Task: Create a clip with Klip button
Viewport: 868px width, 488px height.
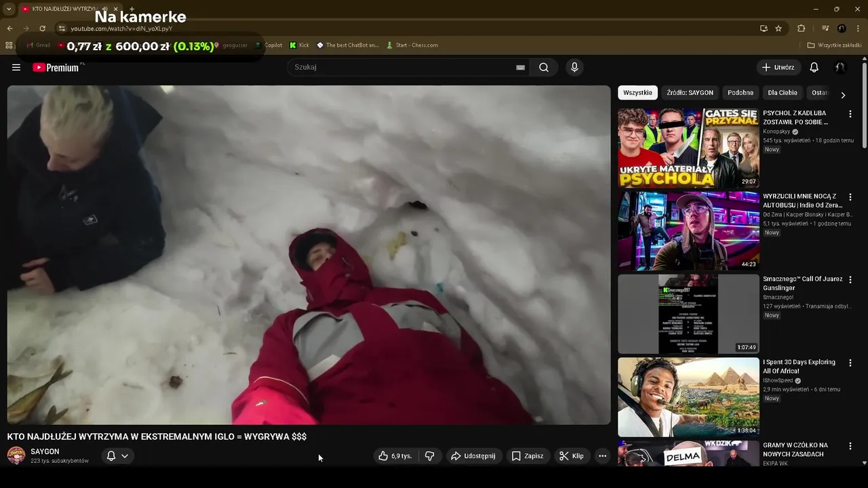Action: pyautogui.click(x=572, y=456)
